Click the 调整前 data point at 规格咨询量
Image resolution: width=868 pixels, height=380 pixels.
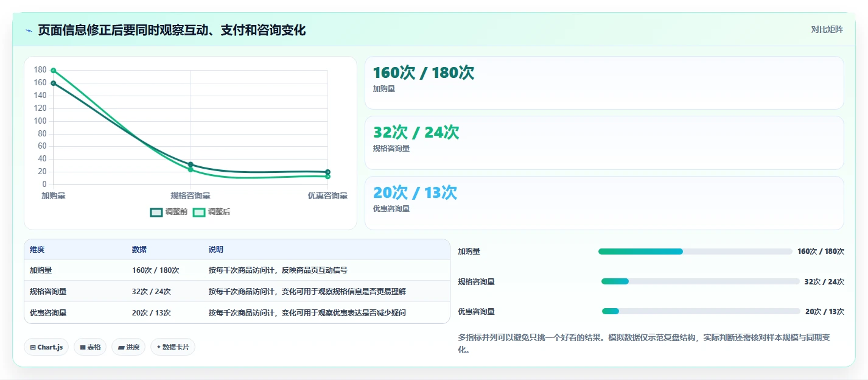tap(191, 164)
